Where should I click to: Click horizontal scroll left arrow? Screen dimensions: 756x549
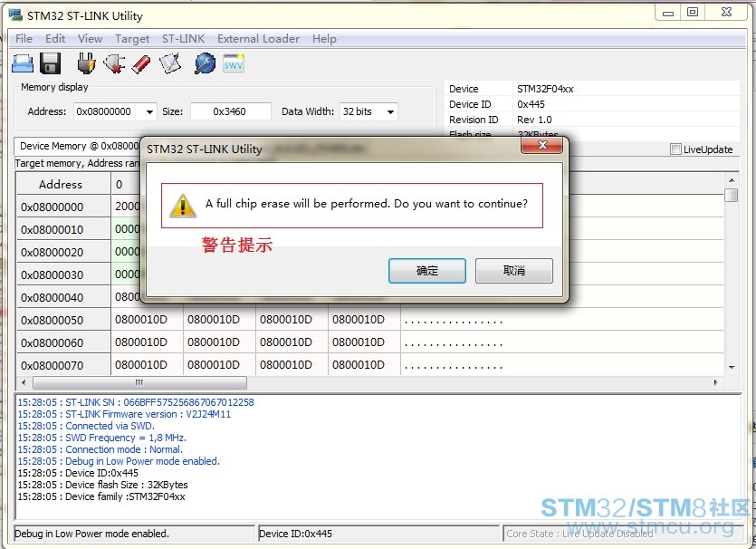(24, 382)
